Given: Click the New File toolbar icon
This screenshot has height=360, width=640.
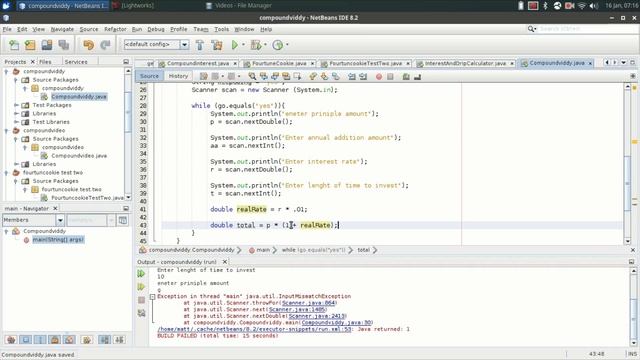Looking at the screenshot, I should point(14,45).
